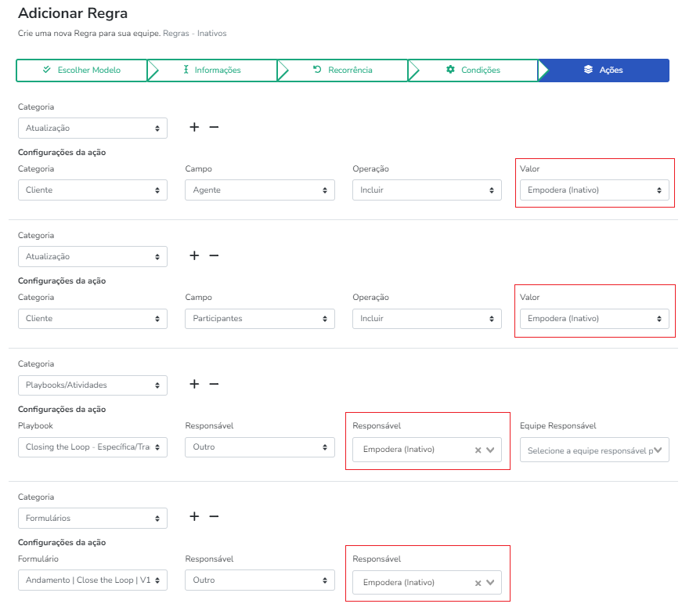Click minus icon in the Participantes action section
Screen dimensions: 700x611
pos(214,255)
